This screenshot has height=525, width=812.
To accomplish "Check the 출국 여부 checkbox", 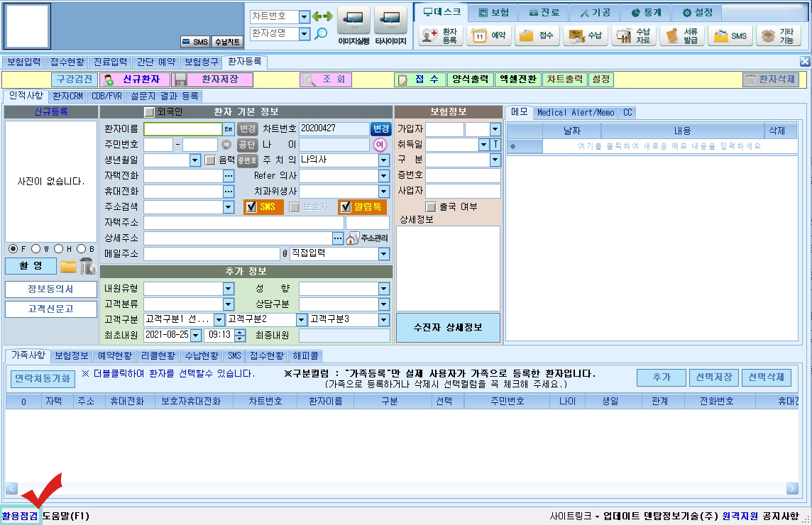I will pyautogui.click(x=430, y=207).
